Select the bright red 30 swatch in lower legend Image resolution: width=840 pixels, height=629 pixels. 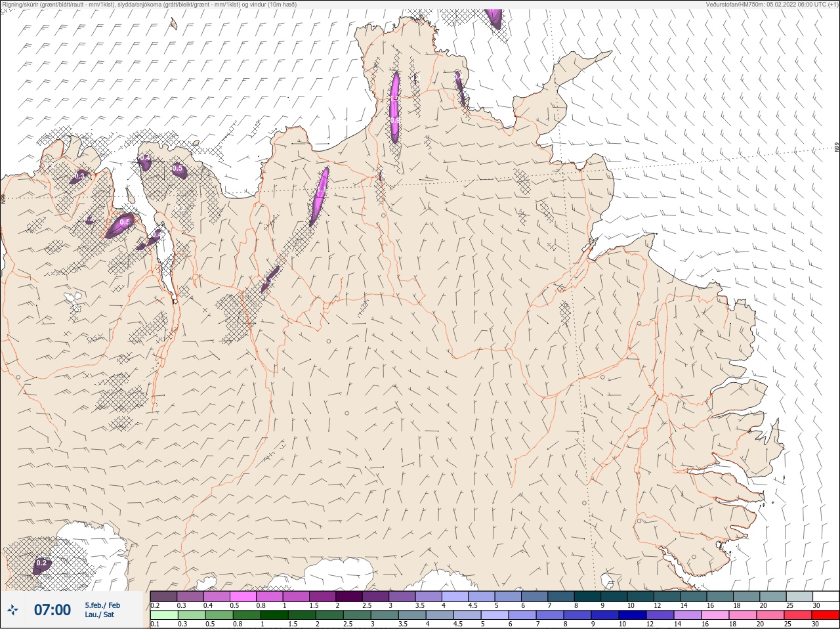tap(826, 615)
